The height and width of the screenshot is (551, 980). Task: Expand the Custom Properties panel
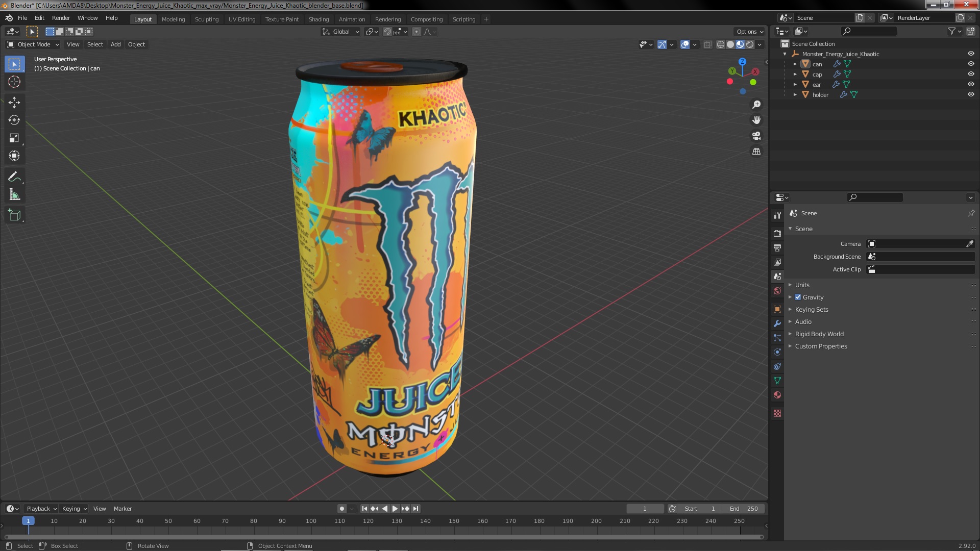point(821,346)
